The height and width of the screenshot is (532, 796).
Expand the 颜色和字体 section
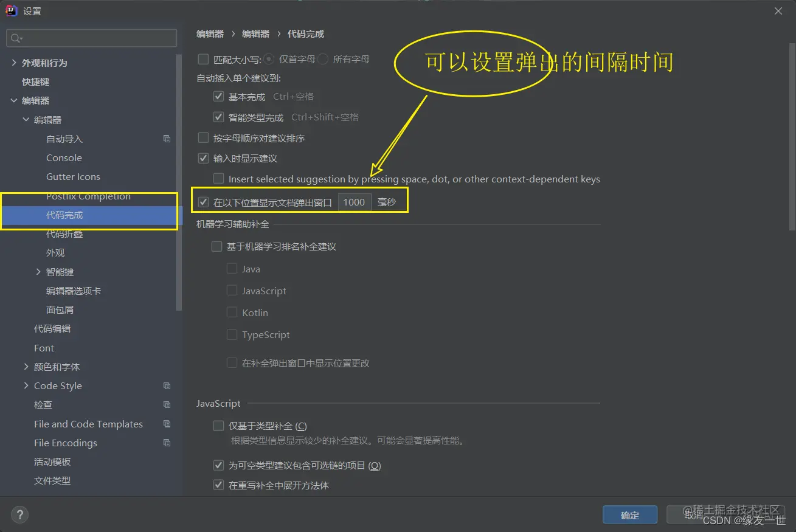[x=26, y=367]
